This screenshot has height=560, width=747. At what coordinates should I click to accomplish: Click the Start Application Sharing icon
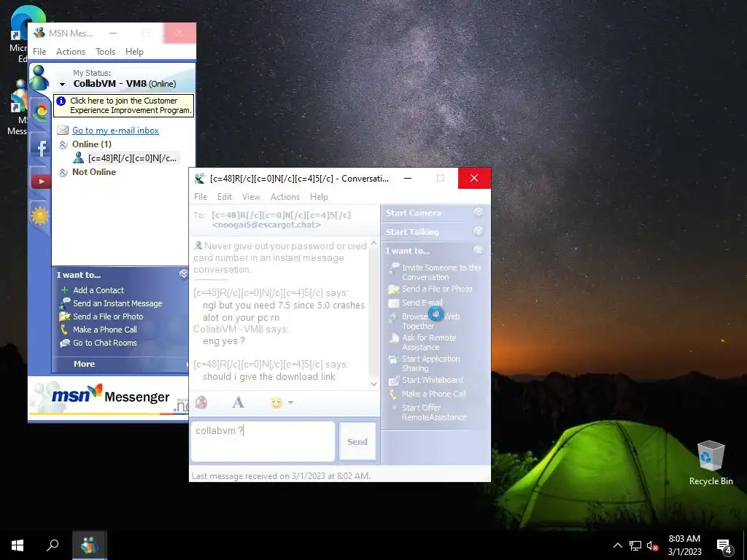coord(393,359)
